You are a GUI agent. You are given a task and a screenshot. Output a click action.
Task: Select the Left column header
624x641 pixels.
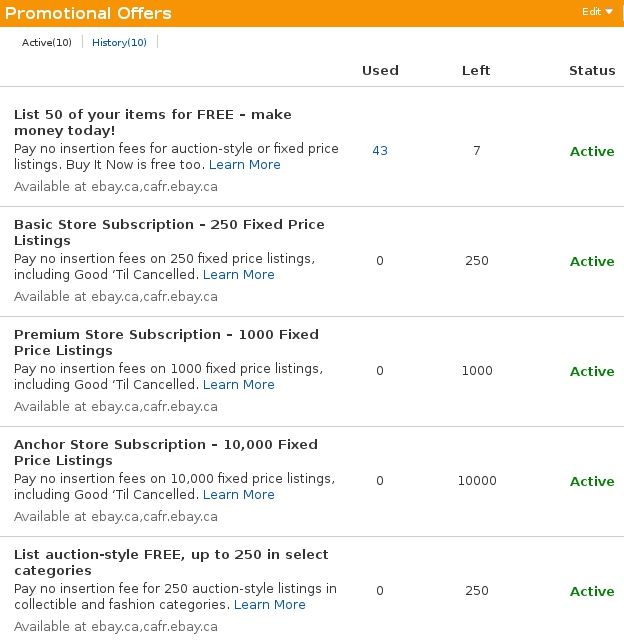coord(476,71)
